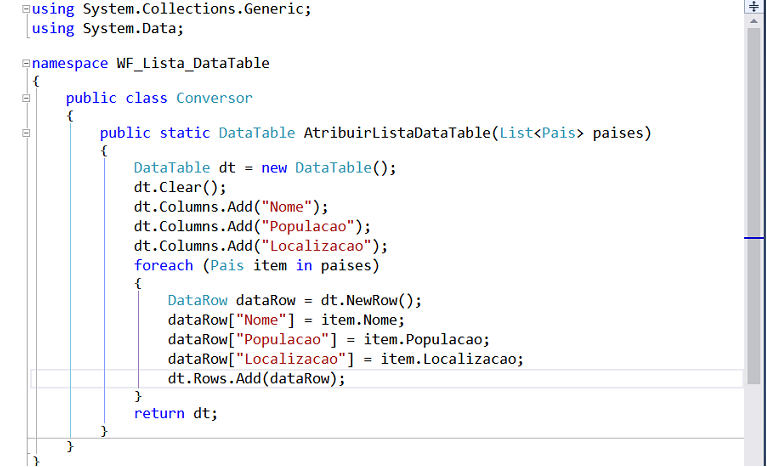Click the class keyword
The image size is (767, 467).
click(x=146, y=98)
